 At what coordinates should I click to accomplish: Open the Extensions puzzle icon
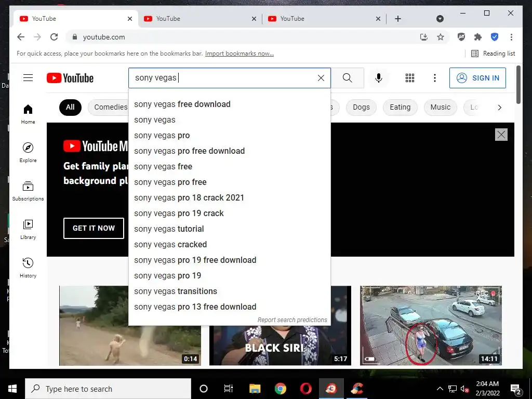pyautogui.click(x=478, y=37)
